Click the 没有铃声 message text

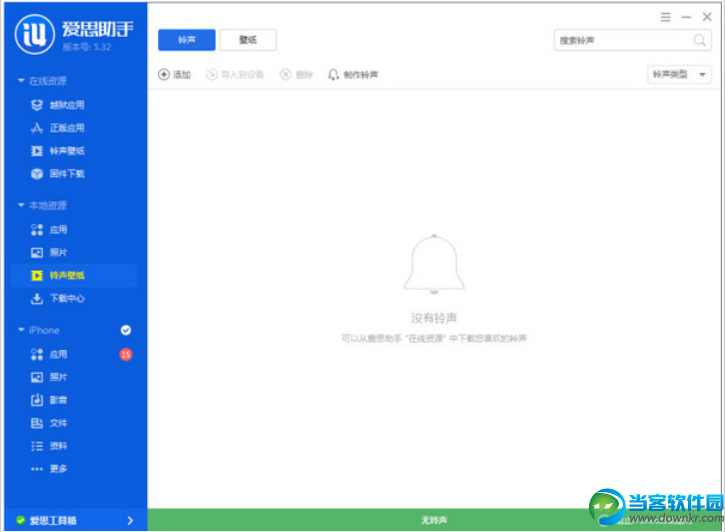click(x=434, y=318)
